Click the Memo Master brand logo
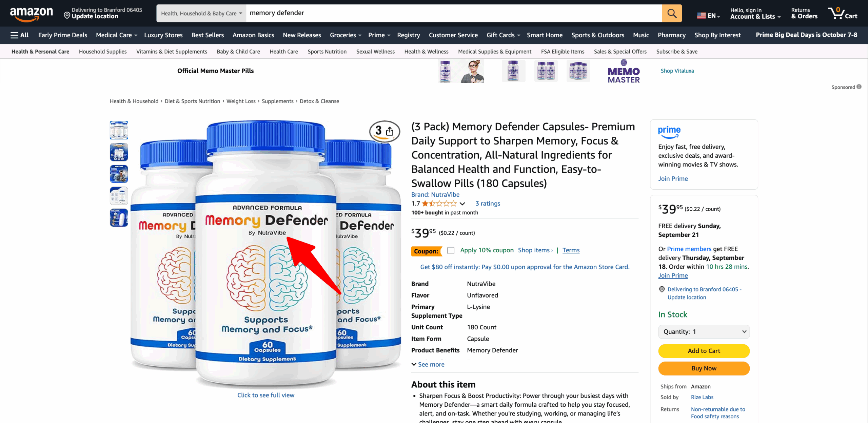 click(624, 72)
